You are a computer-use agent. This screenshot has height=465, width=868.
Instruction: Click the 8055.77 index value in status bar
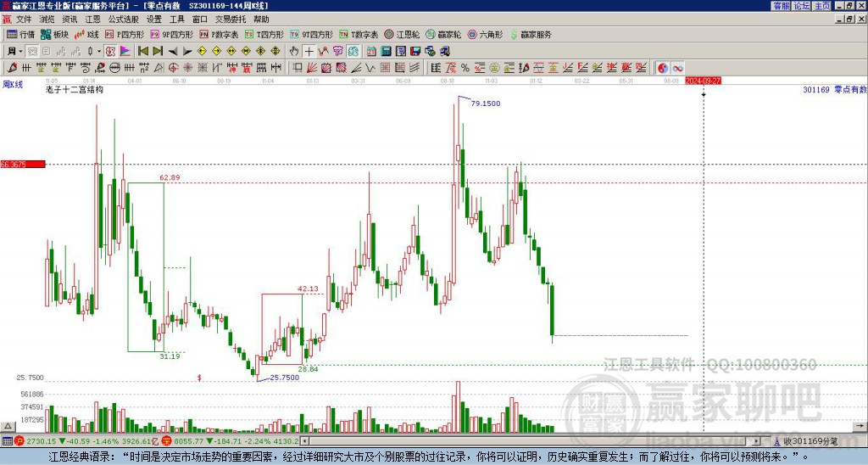tap(189, 441)
